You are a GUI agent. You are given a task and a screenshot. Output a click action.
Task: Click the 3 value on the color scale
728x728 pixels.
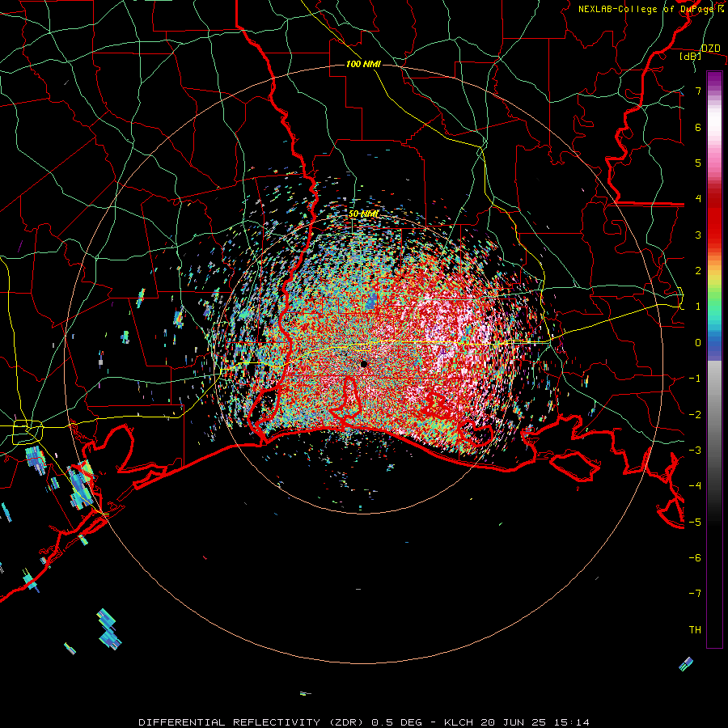coord(698,235)
